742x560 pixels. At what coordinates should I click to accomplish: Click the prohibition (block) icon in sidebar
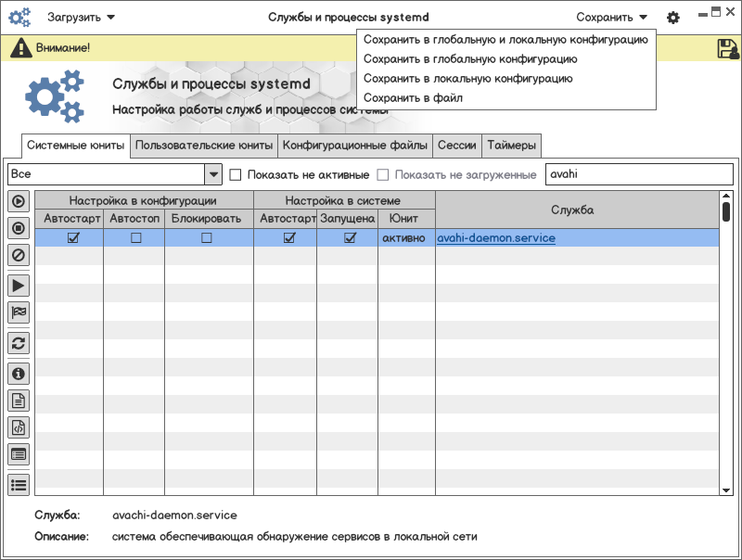[18, 255]
